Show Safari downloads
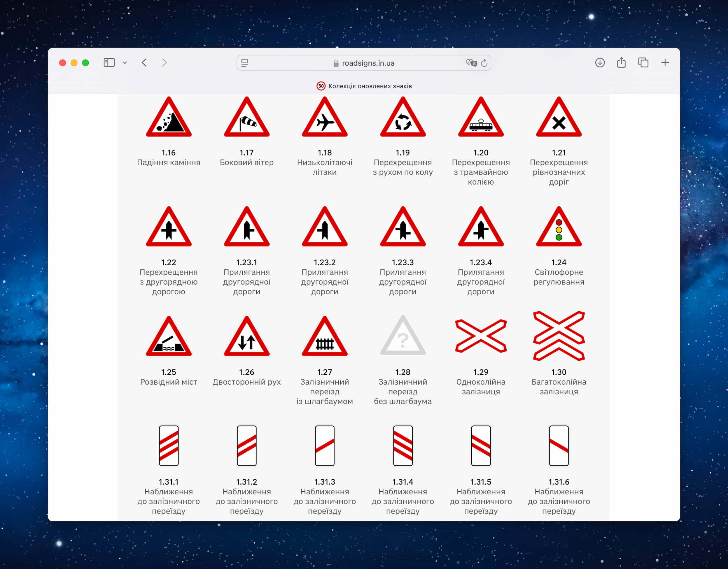Viewport: 728px width, 569px height. [x=600, y=63]
